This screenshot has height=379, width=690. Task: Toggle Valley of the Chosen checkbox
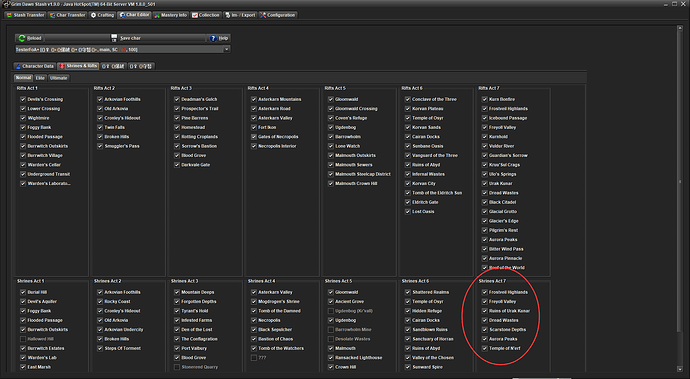point(408,358)
